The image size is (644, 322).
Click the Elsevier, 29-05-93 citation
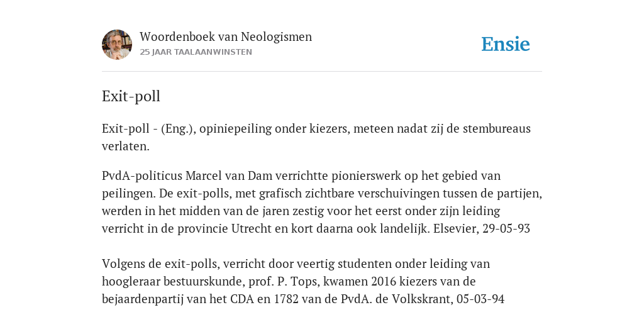[482, 228]
